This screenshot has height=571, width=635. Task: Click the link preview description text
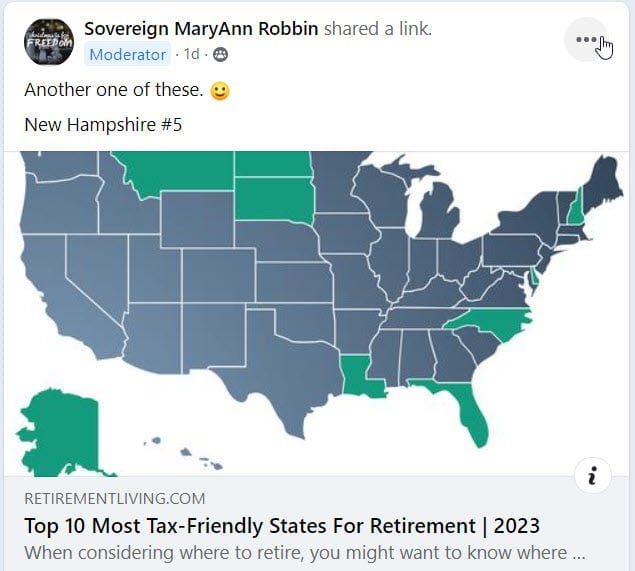click(305, 553)
